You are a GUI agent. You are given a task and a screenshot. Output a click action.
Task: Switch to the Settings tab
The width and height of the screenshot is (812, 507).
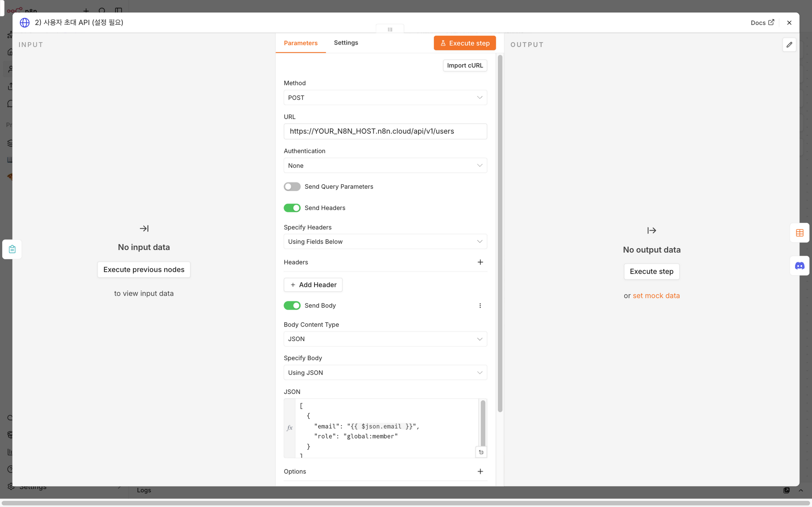(346, 43)
